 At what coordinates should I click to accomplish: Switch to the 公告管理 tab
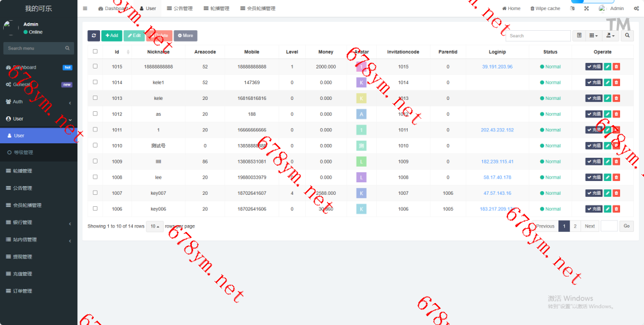(x=179, y=9)
